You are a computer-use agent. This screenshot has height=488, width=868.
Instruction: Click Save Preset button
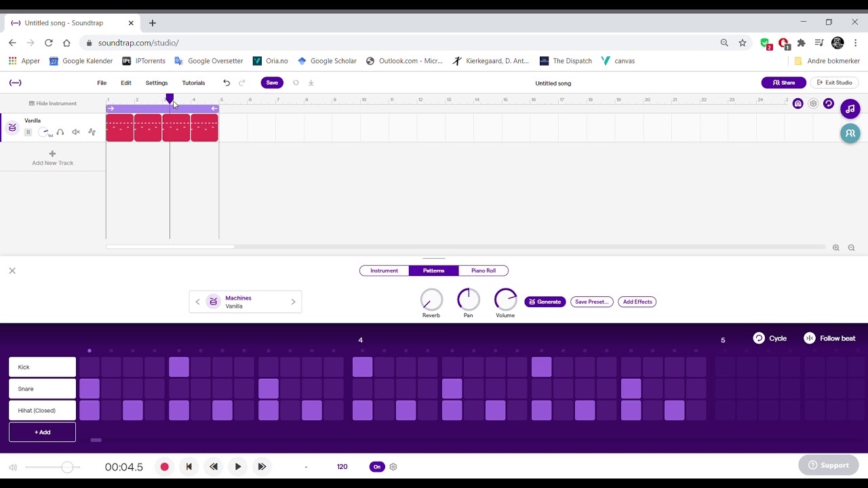pos(592,302)
